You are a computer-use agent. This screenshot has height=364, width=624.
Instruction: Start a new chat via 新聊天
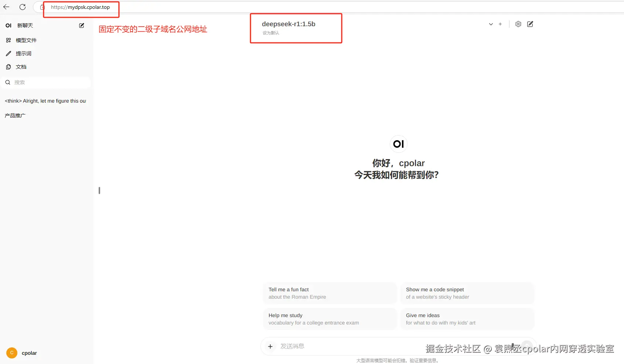[x=25, y=25]
